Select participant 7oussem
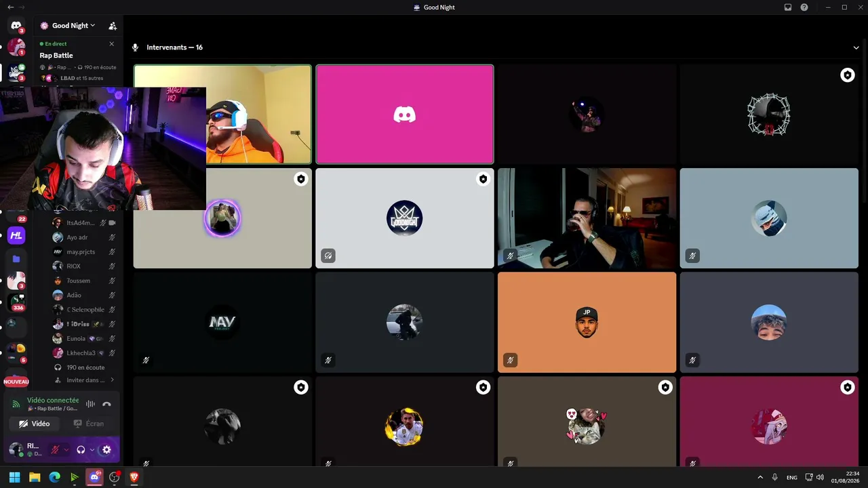The width and height of the screenshot is (868, 488). 84,281
